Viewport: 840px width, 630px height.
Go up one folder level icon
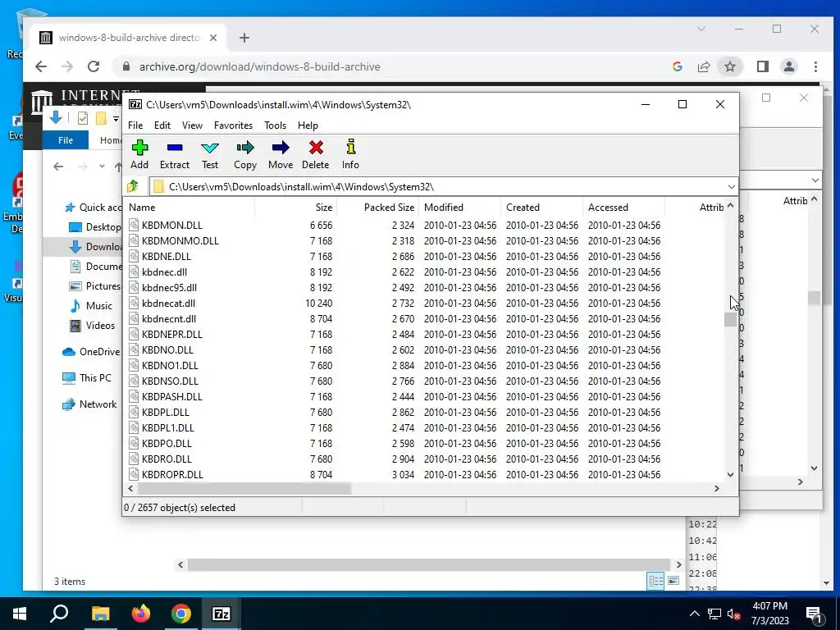click(x=133, y=186)
